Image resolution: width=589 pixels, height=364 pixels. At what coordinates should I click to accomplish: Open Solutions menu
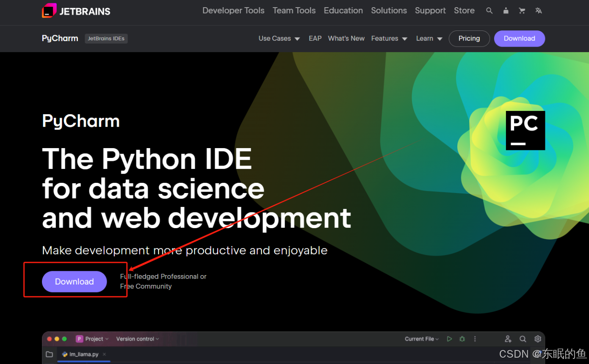click(389, 11)
